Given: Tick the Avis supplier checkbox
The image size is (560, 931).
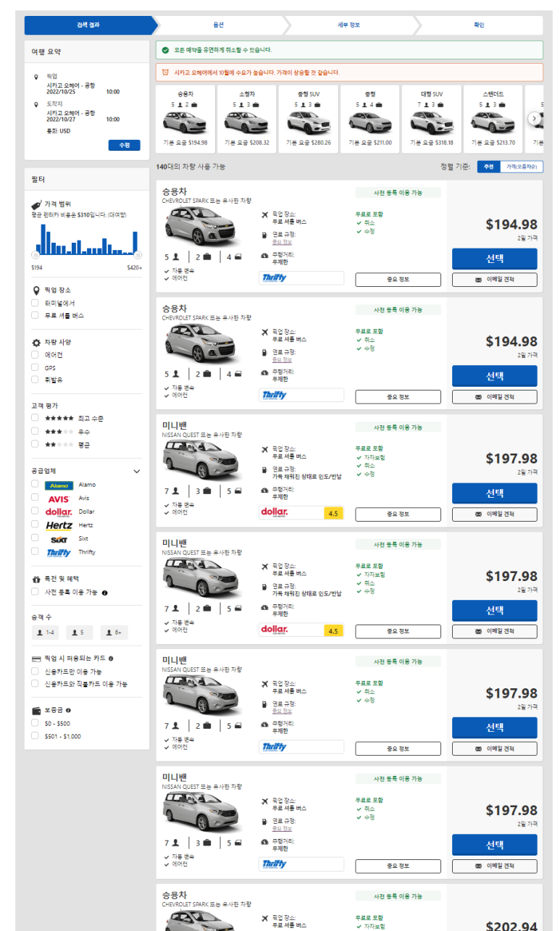Looking at the screenshot, I should point(35,498).
